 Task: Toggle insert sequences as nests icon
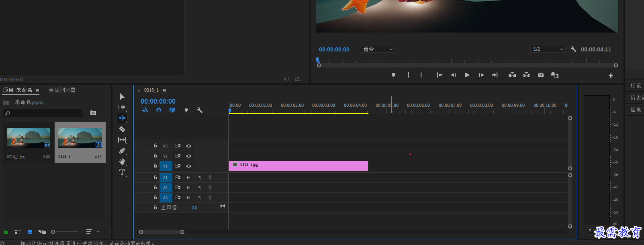point(145,110)
